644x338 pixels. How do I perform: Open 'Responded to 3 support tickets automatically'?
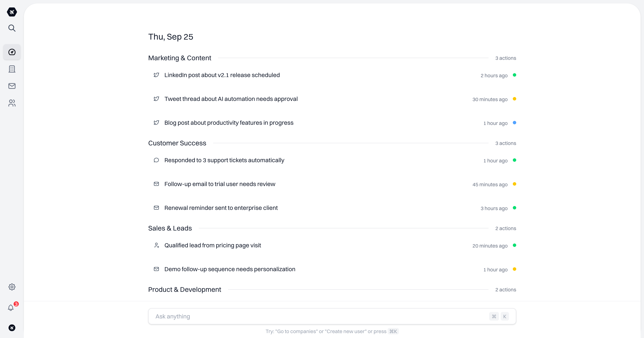pyautogui.click(x=224, y=160)
